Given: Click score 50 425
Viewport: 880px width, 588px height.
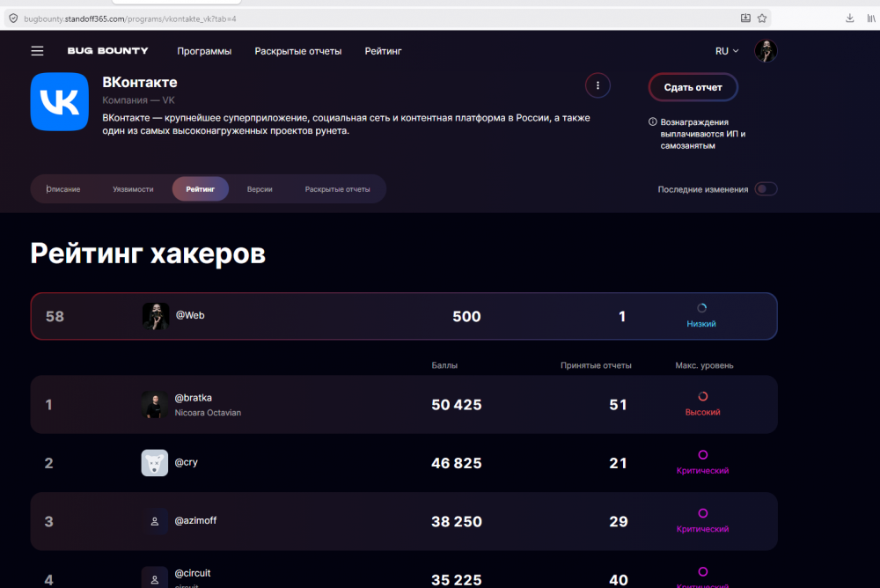Looking at the screenshot, I should (456, 404).
